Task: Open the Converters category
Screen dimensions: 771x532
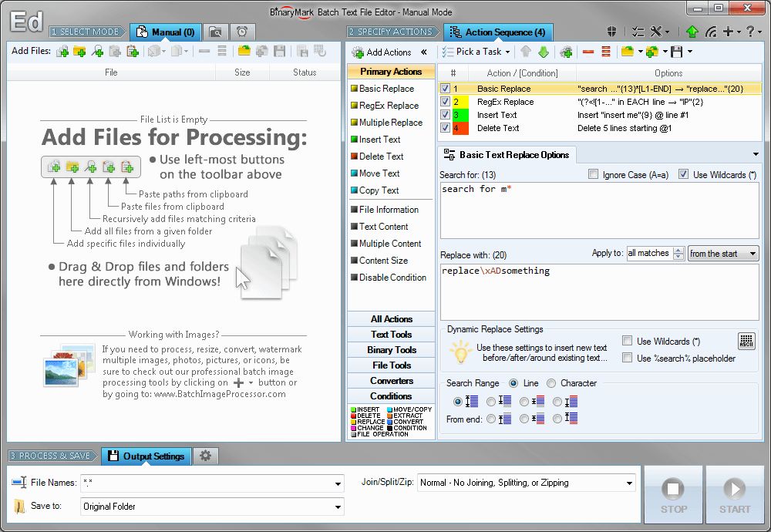Action: [392, 381]
